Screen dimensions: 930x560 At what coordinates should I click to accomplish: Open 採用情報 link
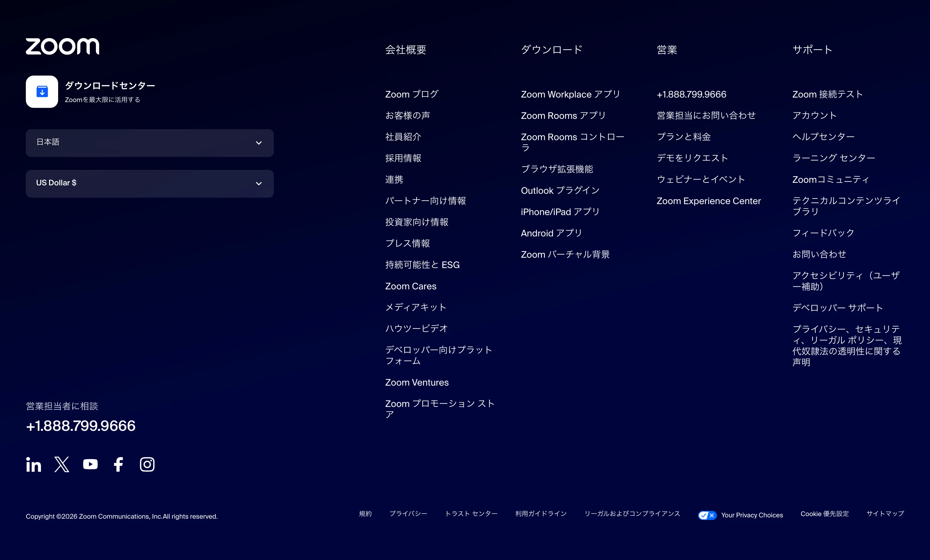(403, 158)
